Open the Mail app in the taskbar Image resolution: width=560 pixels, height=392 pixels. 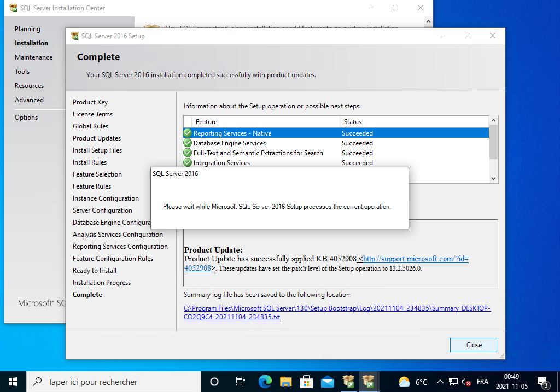[x=327, y=382]
